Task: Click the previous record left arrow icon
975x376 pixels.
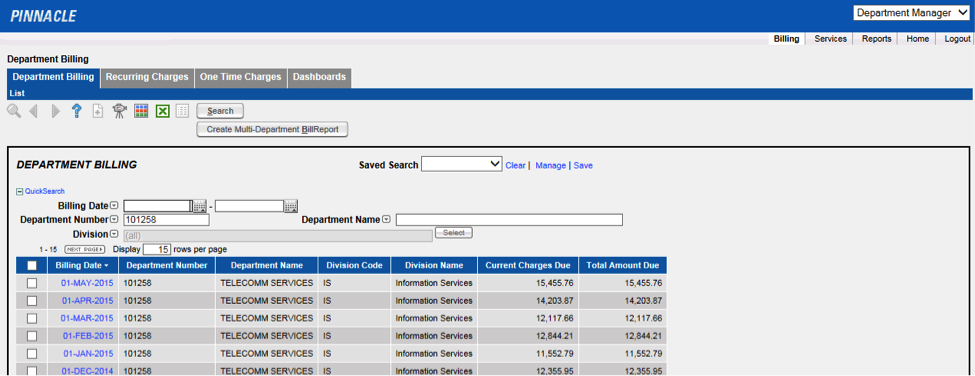Action: tap(34, 111)
